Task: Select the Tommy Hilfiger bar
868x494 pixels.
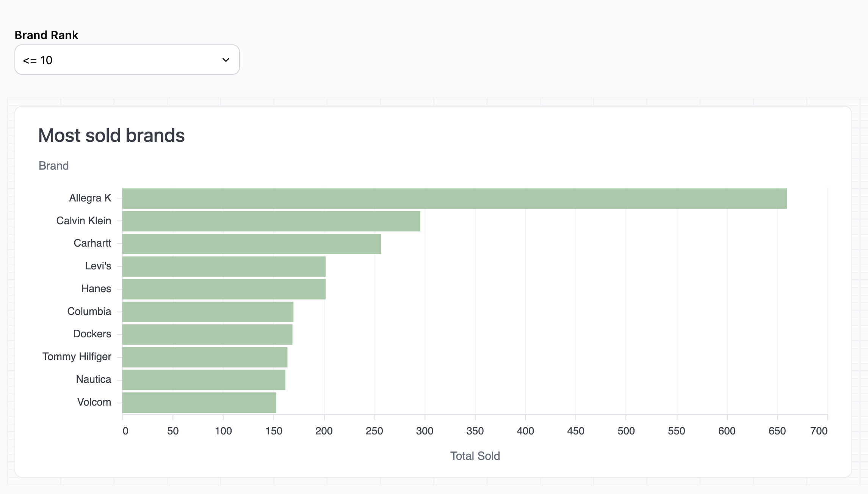Action: coord(205,357)
